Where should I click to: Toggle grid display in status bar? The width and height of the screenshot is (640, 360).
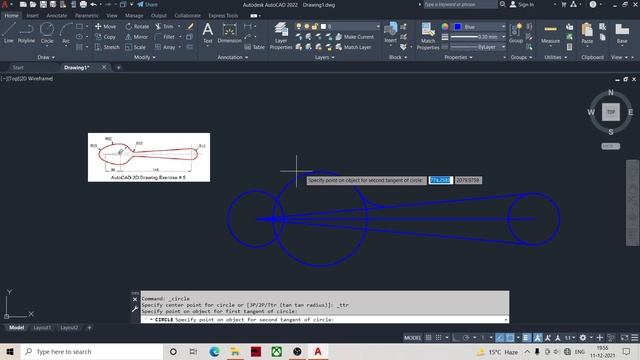pos(428,338)
